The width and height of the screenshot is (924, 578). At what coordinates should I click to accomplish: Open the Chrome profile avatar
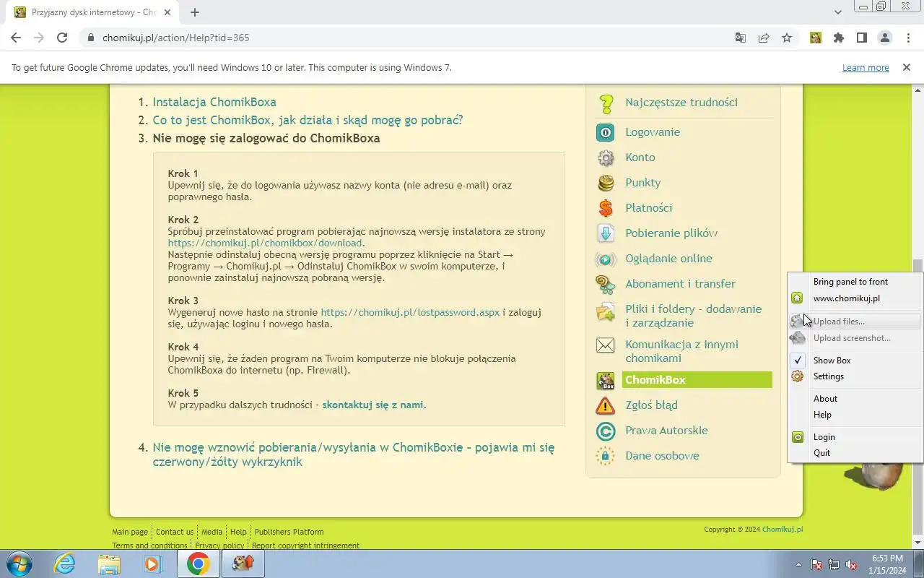(x=885, y=38)
